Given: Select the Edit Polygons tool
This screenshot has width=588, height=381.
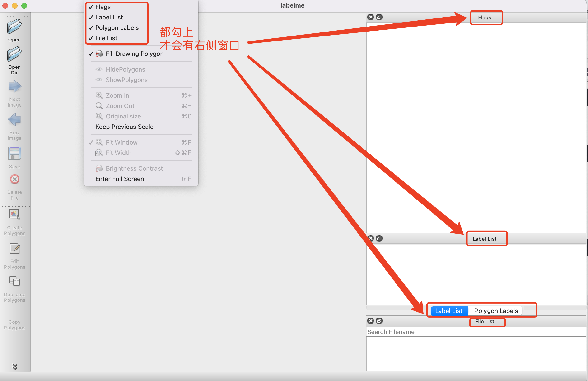Looking at the screenshot, I should (x=14, y=249).
